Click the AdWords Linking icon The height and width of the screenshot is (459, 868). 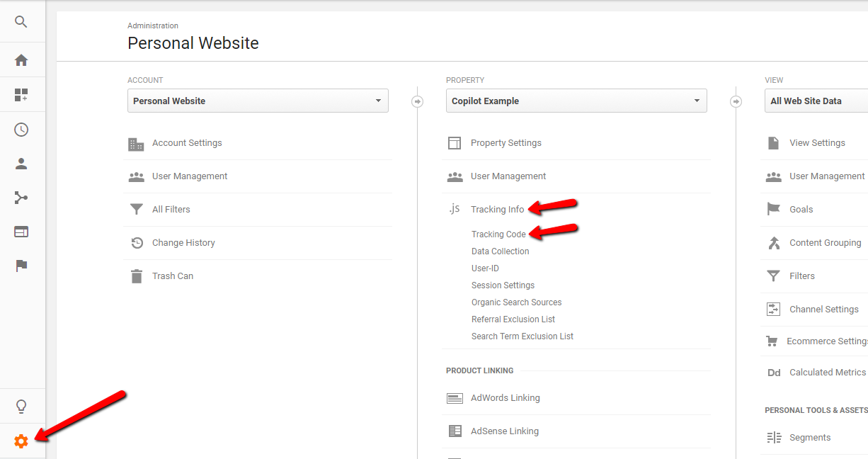click(455, 398)
